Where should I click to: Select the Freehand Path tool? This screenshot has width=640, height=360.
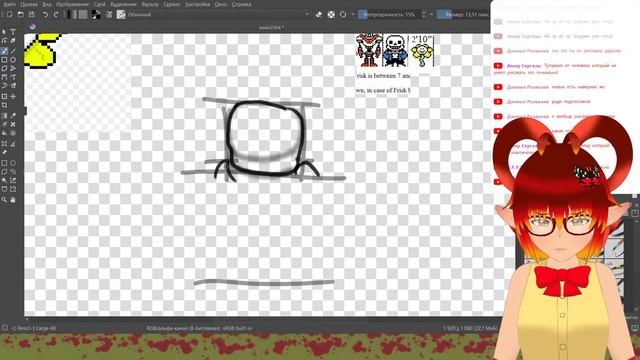pos(13,77)
